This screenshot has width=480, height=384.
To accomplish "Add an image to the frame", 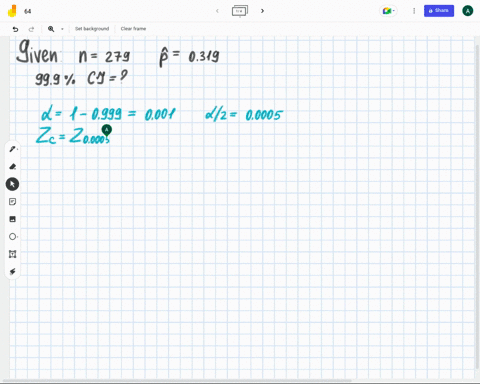I will 12,219.
